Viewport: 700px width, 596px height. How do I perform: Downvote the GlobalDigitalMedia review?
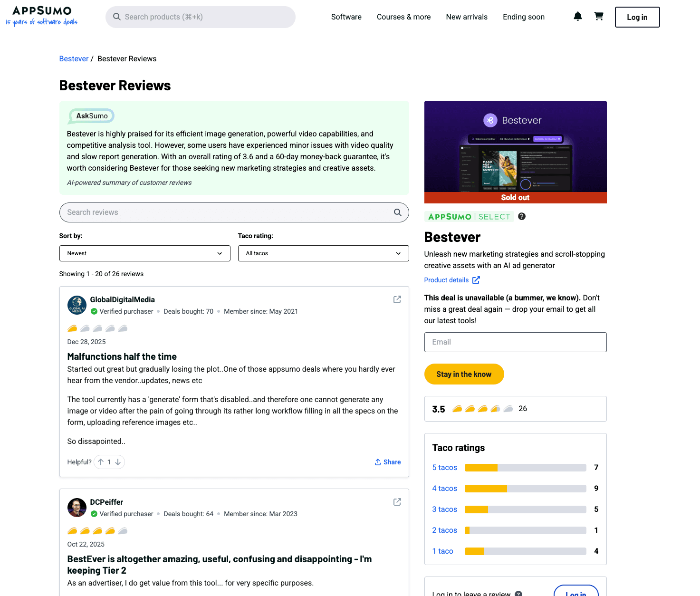[x=118, y=462]
